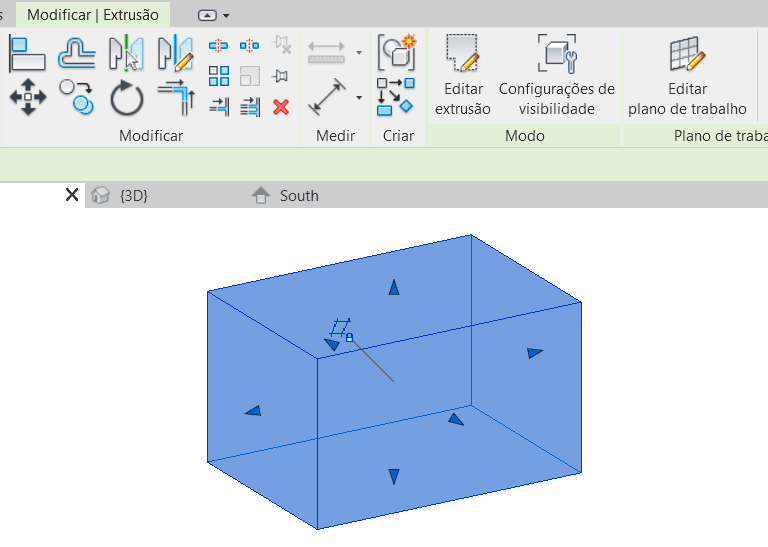Image resolution: width=768 pixels, height=547 pixels.
Task: Select the Array tool
Action: 219,76
